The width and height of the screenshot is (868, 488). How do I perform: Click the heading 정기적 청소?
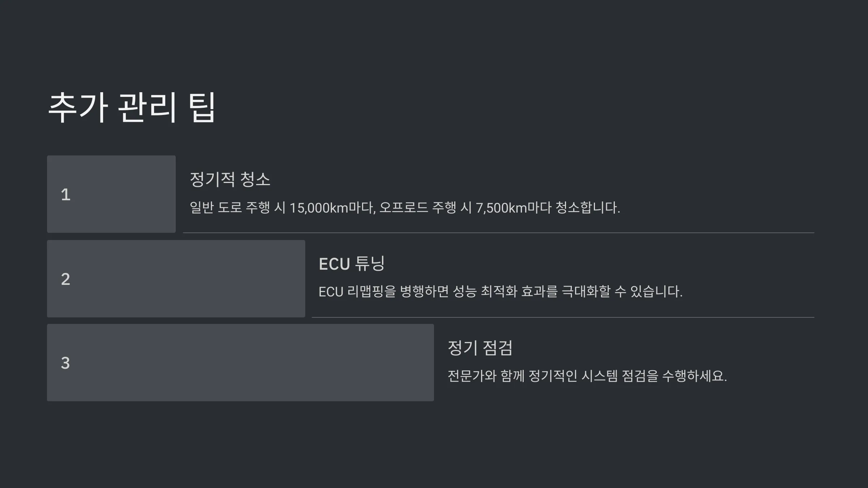point(230,179)
